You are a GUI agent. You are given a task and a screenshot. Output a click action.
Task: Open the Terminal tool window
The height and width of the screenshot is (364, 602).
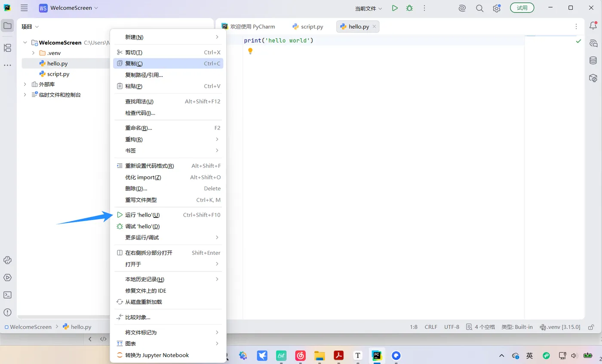pyautogui.click(x=7, y=295)
